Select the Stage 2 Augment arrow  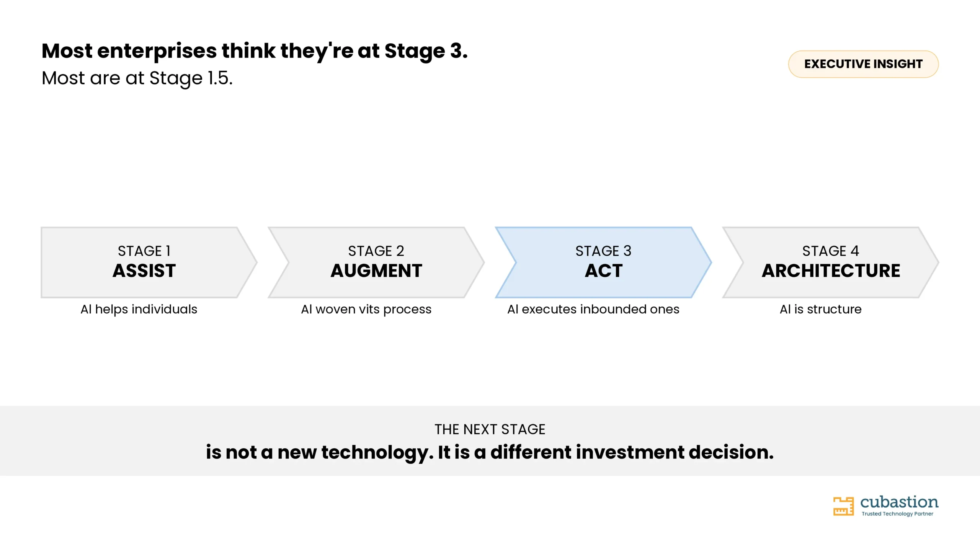pyautogui.click(x=376, y=262)
